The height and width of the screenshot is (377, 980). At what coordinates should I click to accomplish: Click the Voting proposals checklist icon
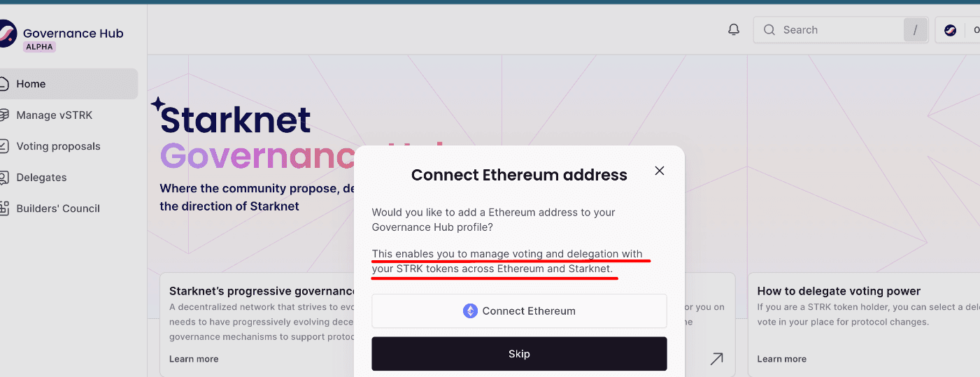[4, 146]
